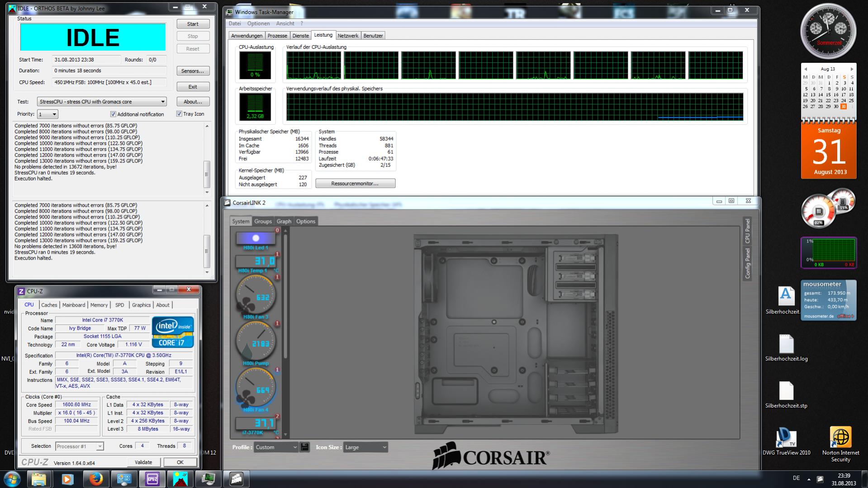The image size is (868, 488).
Task: Open the Windows Start menu
Action: tap(12, 479)
